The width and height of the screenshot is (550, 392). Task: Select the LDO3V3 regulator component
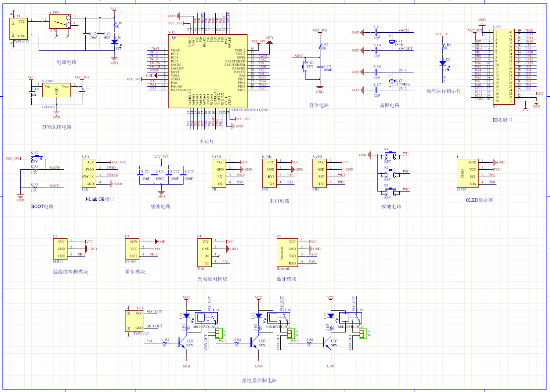(57, 90)
